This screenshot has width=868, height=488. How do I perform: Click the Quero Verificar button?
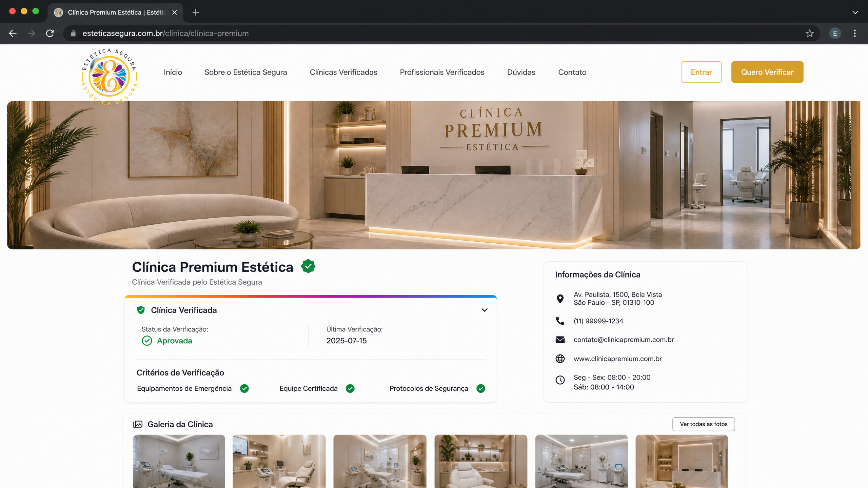pos(767,72)
